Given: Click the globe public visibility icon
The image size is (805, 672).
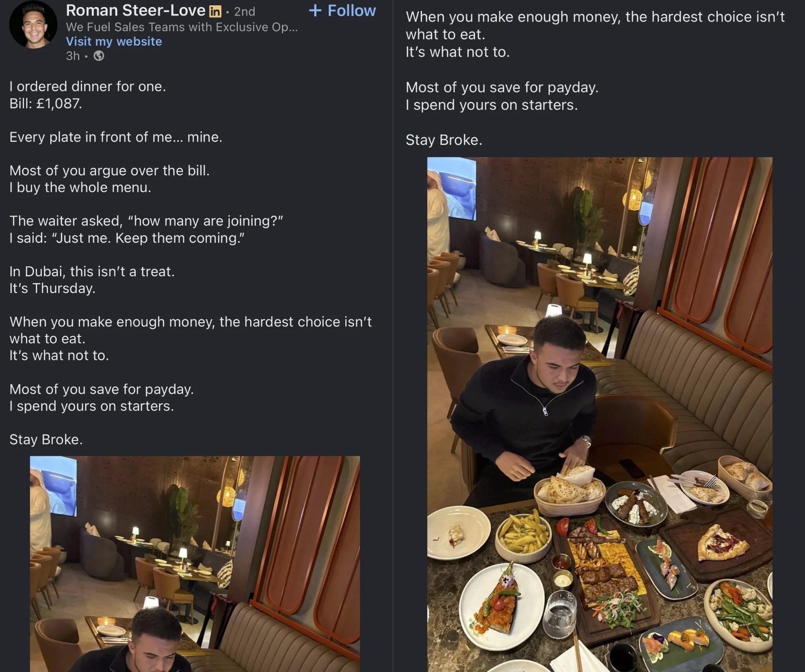Looking at the screenshot, I should 99,56.
